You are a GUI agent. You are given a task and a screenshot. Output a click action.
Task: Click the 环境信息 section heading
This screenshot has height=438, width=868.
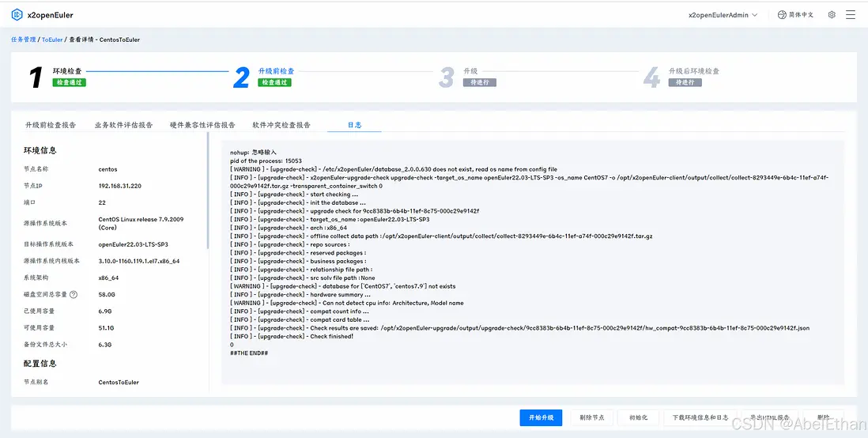tap(40, 151)
